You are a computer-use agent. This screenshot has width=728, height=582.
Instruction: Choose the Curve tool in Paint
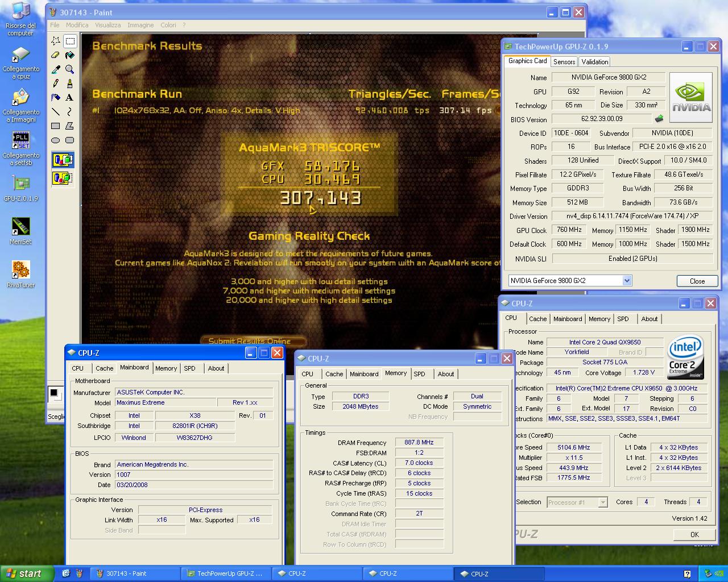[70, 112]
